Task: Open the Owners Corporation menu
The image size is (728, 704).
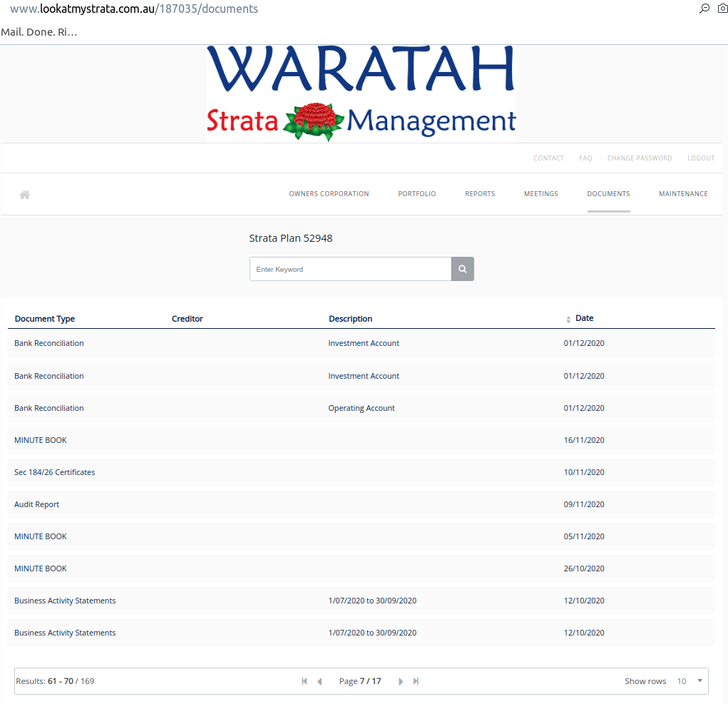Action: click(x=329, y=193)
